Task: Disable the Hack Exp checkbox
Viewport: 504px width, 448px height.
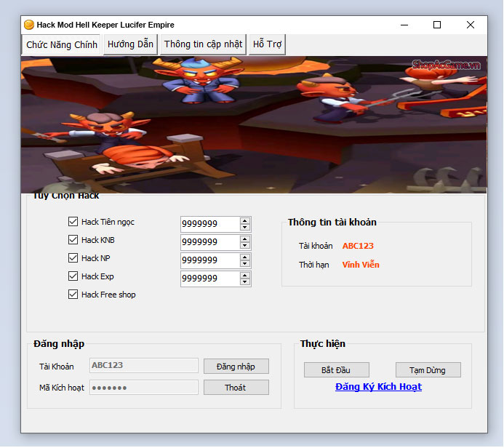Action: [x=73, y=276]
